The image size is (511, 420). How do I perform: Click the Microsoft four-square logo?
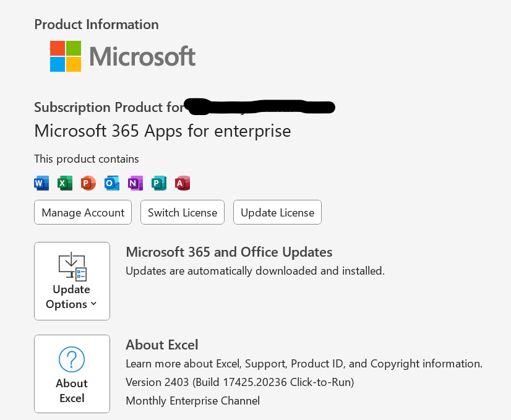point(64,56)
